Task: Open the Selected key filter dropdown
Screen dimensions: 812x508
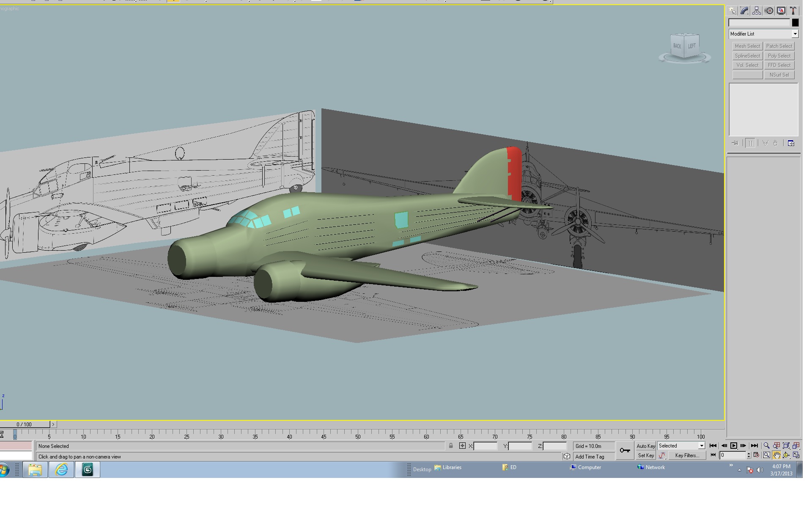Action: 681,446
